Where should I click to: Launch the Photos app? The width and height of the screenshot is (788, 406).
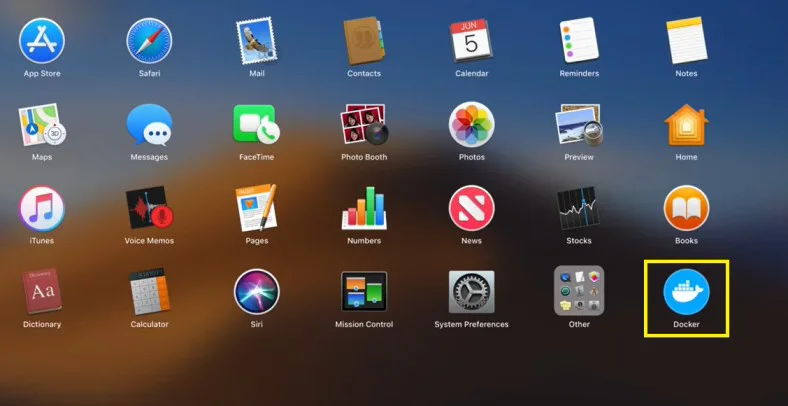point(471,125)
